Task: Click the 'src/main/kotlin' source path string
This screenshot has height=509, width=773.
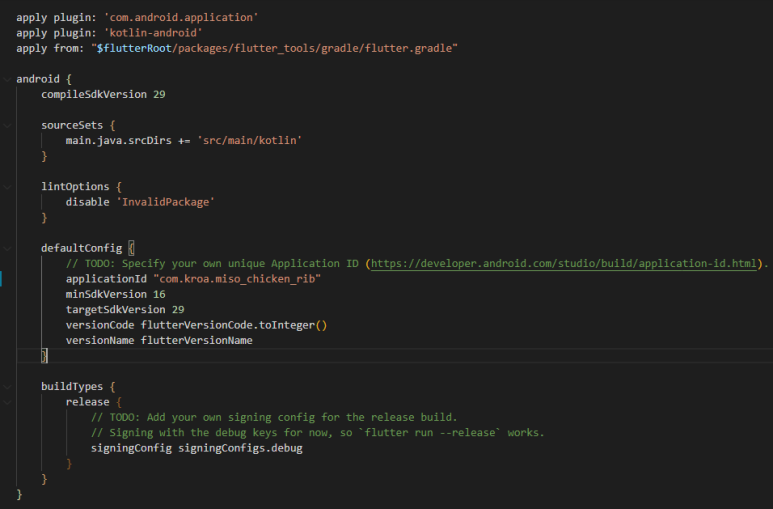Action: tap(249, 141)
